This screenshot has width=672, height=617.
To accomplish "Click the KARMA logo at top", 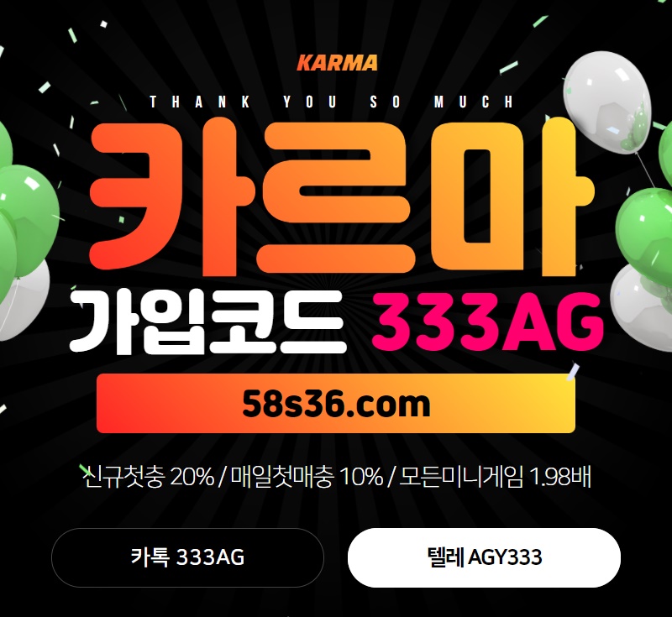I will coord(337,63).
